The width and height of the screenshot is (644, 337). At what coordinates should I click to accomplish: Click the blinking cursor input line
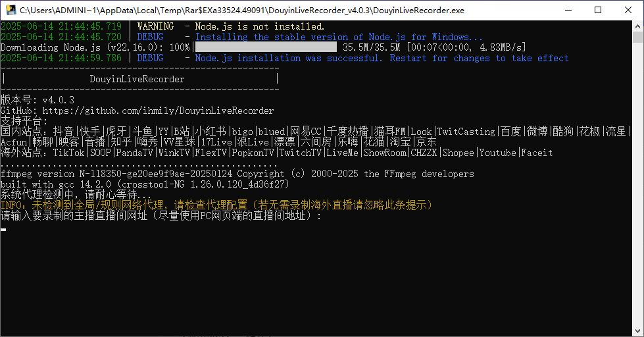3,229
